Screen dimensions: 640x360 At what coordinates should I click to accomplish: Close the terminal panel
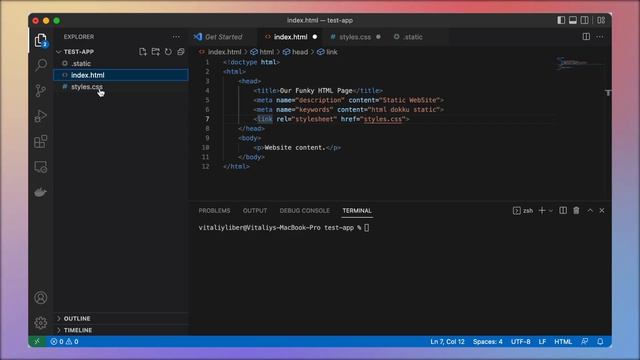(602, 211)
